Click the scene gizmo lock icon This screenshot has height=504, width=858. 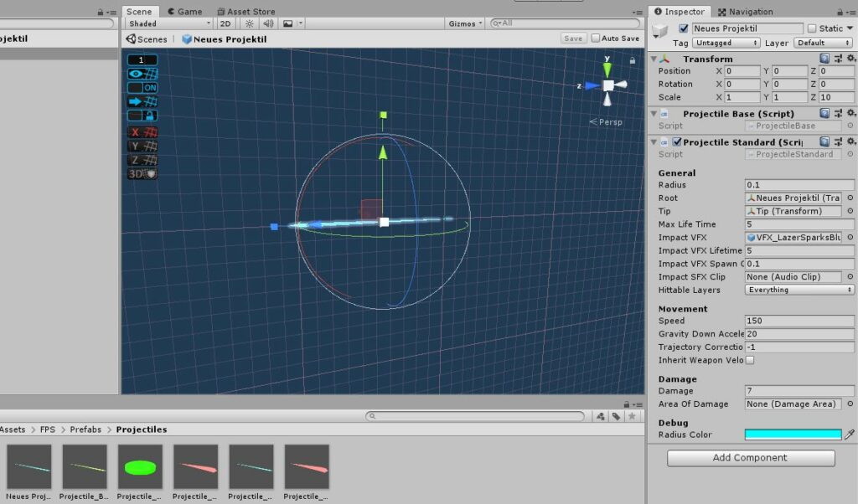[x=632, y=60]
